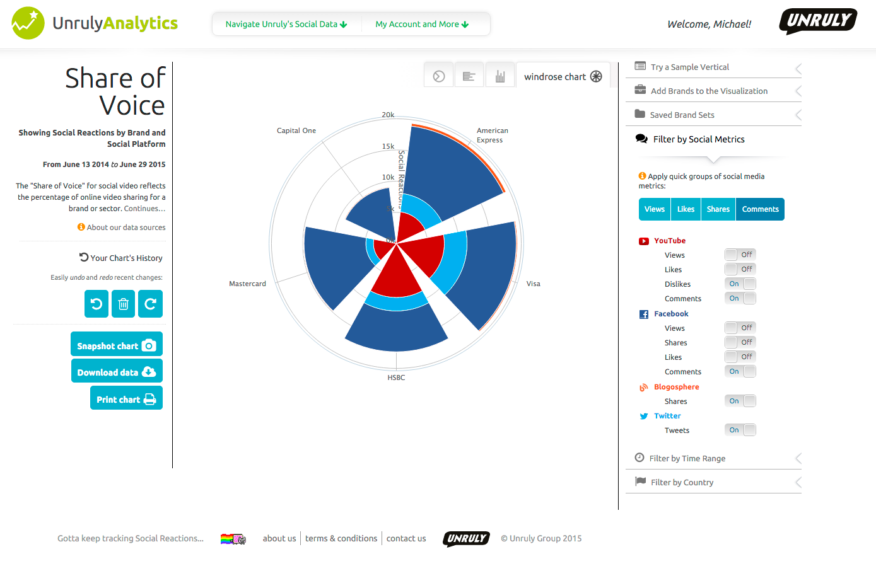Viewport: 876px width, 588px height.
Task: Switch to horizontal bar chart view icon
Action: [x=469, y=76]
